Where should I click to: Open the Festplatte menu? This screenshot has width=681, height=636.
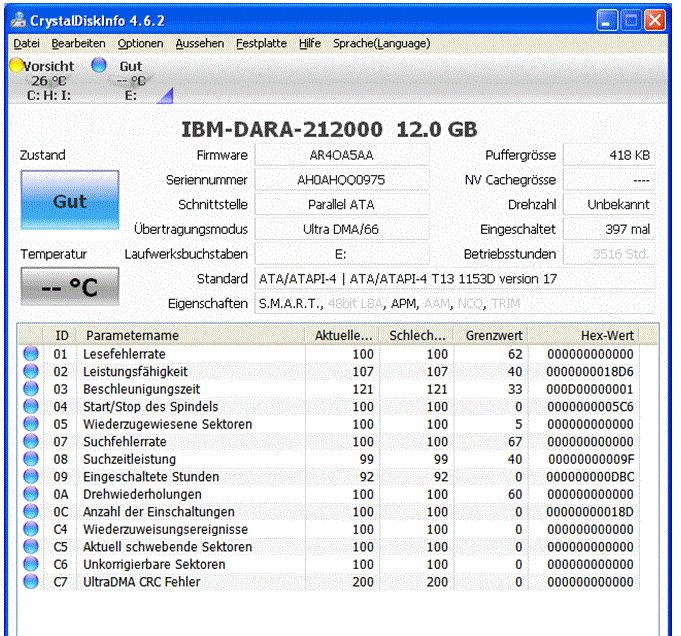[x=261, y=44]
